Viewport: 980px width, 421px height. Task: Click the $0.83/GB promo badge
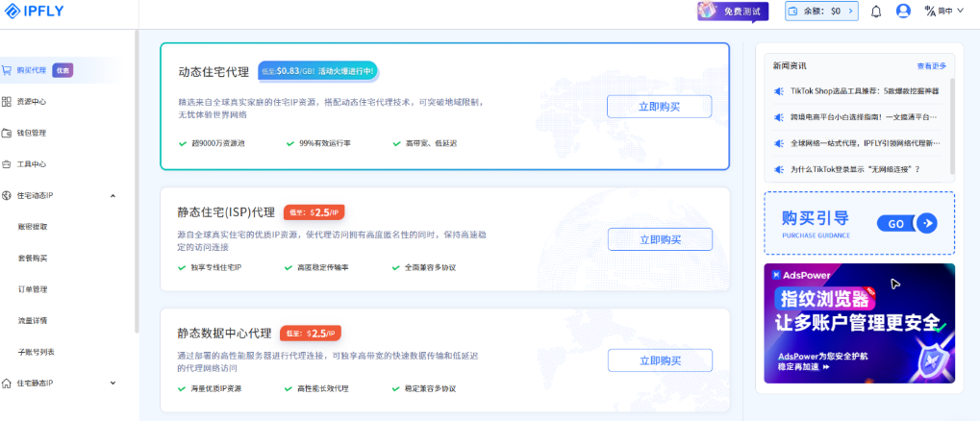316,71
